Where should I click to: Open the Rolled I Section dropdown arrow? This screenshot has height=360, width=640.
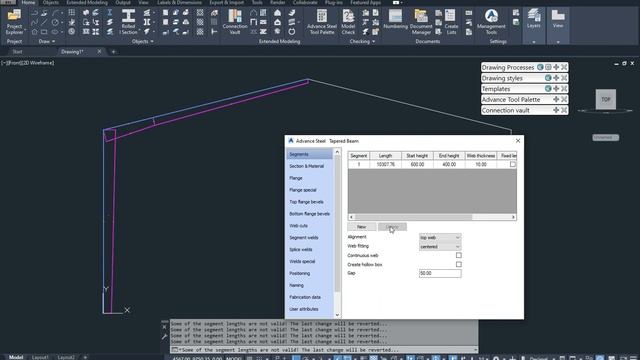pos(139,31)
